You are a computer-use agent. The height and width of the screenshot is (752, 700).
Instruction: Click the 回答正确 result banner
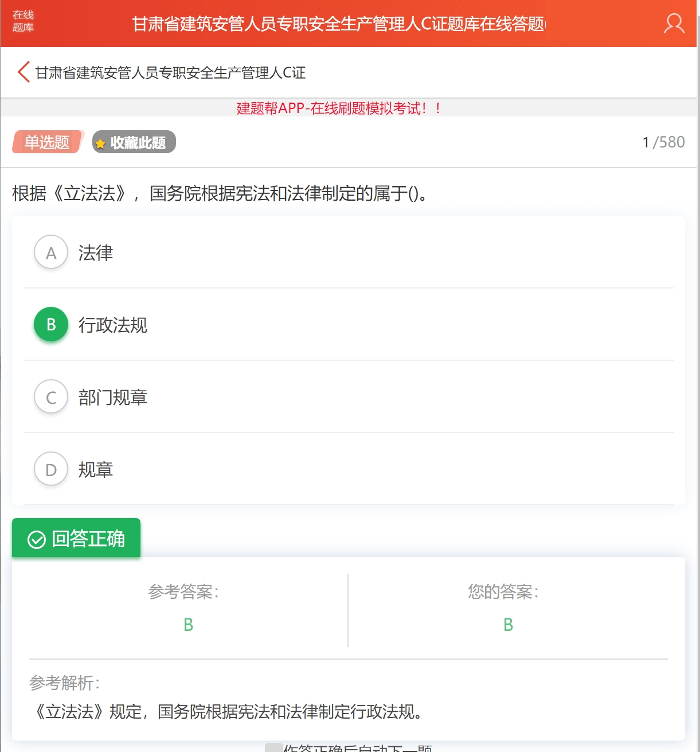coord(76,538)
